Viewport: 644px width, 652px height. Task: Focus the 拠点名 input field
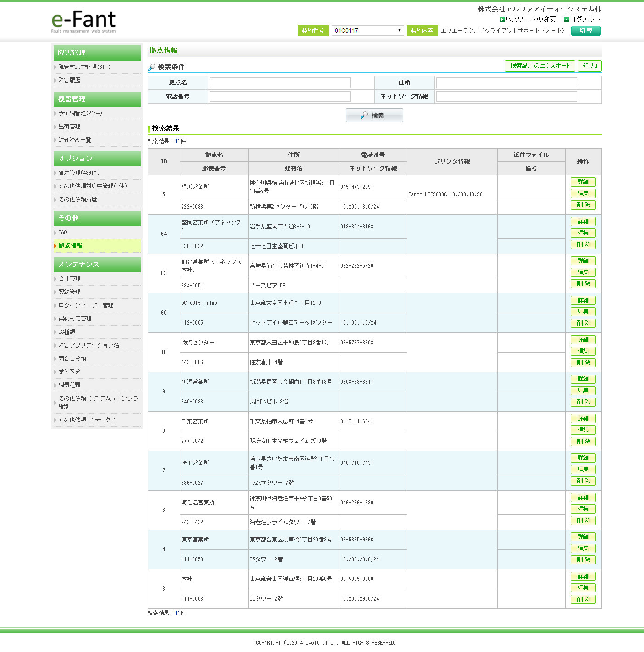pos(280,83)
